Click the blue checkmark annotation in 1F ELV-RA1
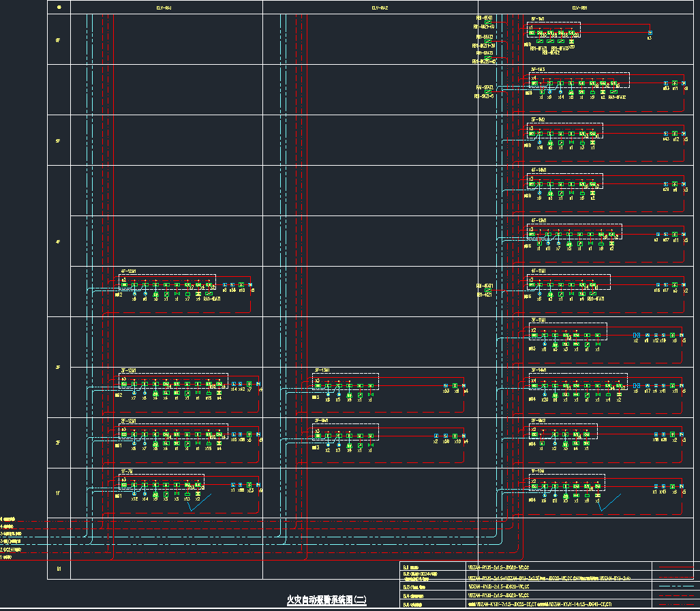 point(200,505)
